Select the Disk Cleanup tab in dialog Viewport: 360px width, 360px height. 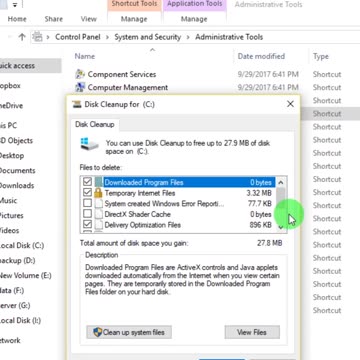coord(95,124)
